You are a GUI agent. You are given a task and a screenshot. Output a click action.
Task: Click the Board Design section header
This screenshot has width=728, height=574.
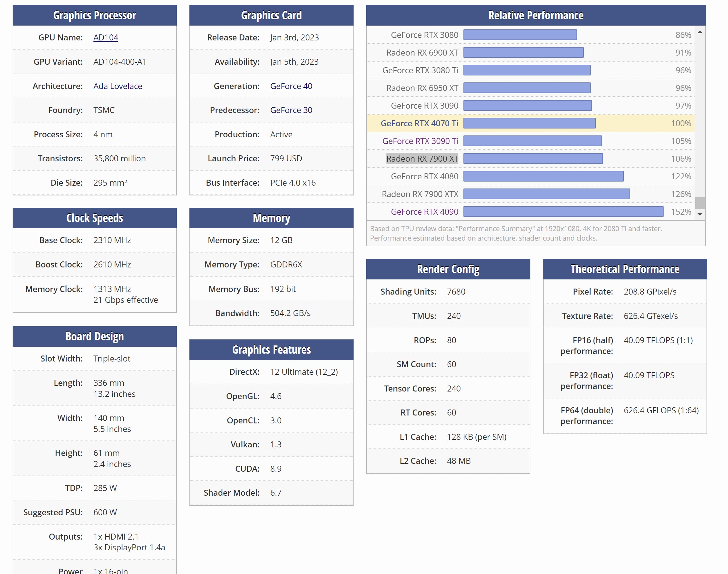pos(95,336)
